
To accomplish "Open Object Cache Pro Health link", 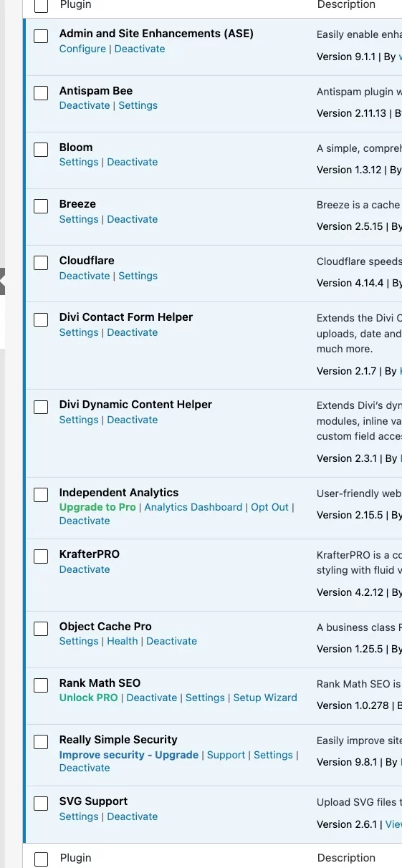I will pos(123,641).
